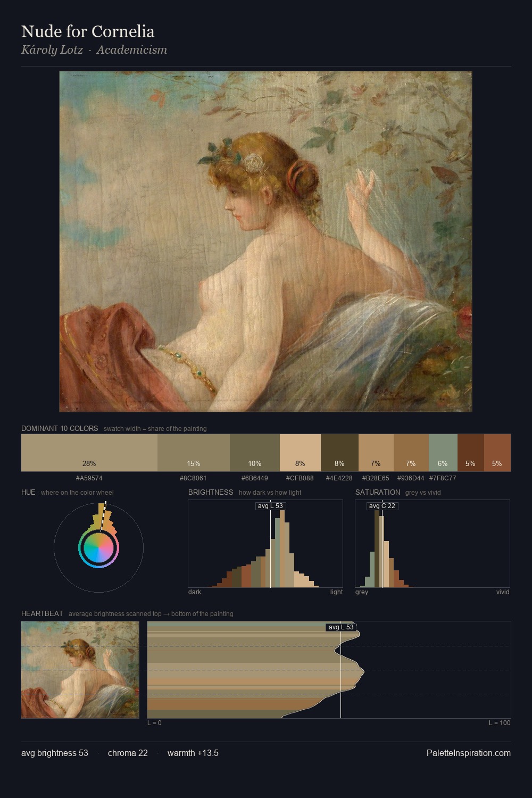Click the 'grey' axis label
Viewport: 532px width, 798px height.
362,592
